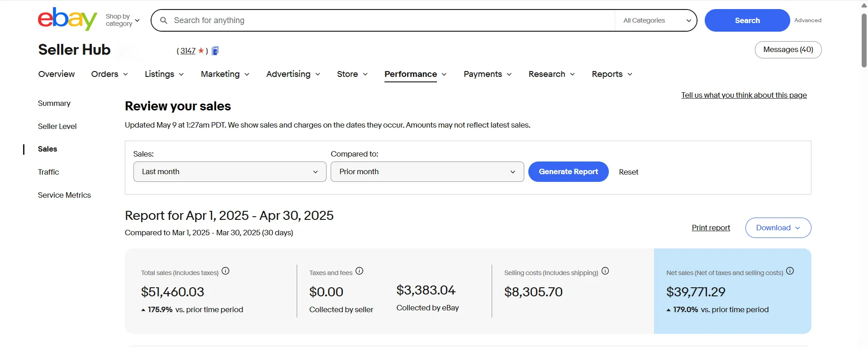Open Taxes and fees info icon

360,271
